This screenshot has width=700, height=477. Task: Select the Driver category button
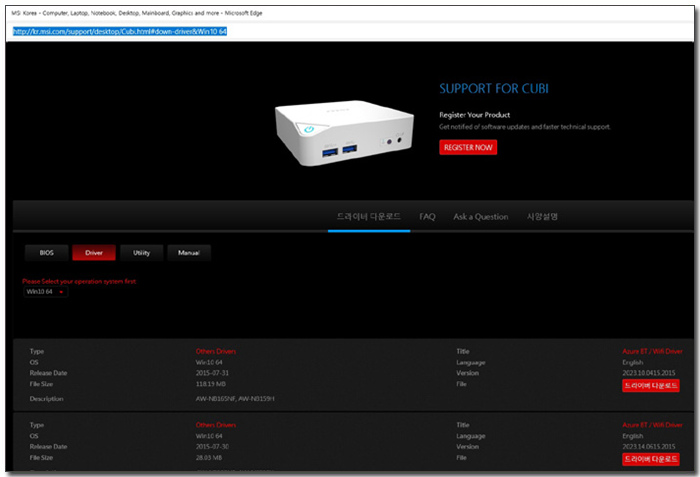[x=94, y=253]
